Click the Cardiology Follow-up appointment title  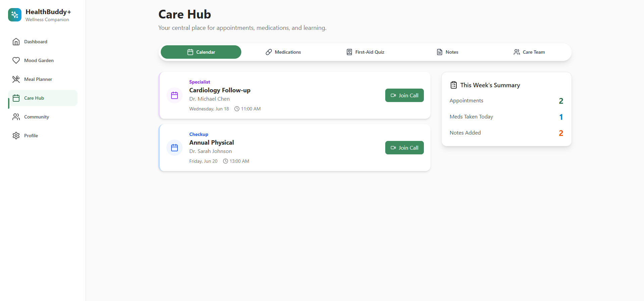pos(220,90)
